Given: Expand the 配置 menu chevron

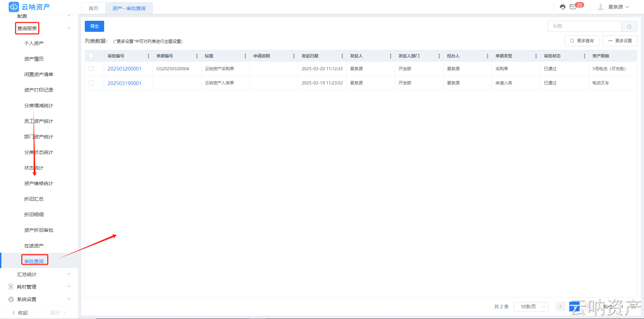Looking at the screenshot, I should coord(69,16).
